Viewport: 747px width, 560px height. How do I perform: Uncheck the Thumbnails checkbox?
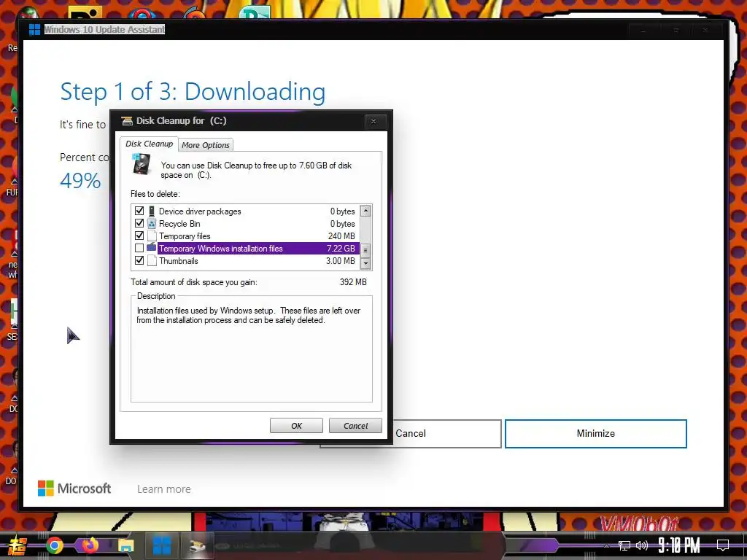point(139,260)
